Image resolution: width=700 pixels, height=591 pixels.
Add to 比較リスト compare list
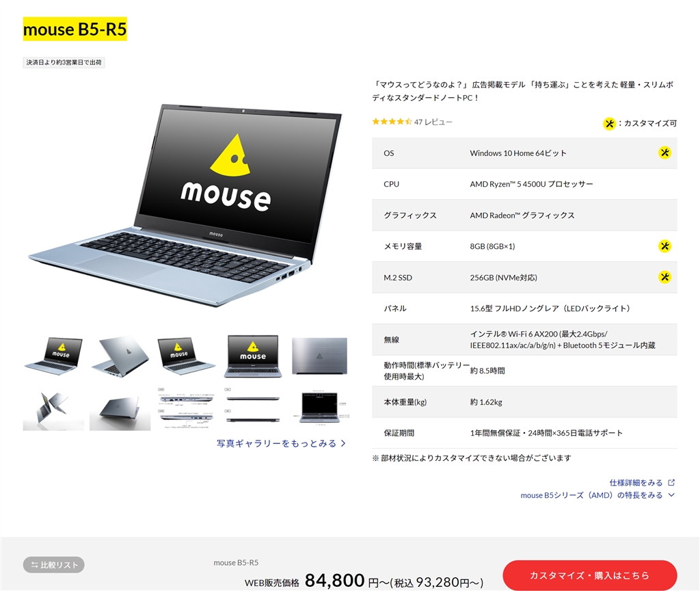point(53,565)
